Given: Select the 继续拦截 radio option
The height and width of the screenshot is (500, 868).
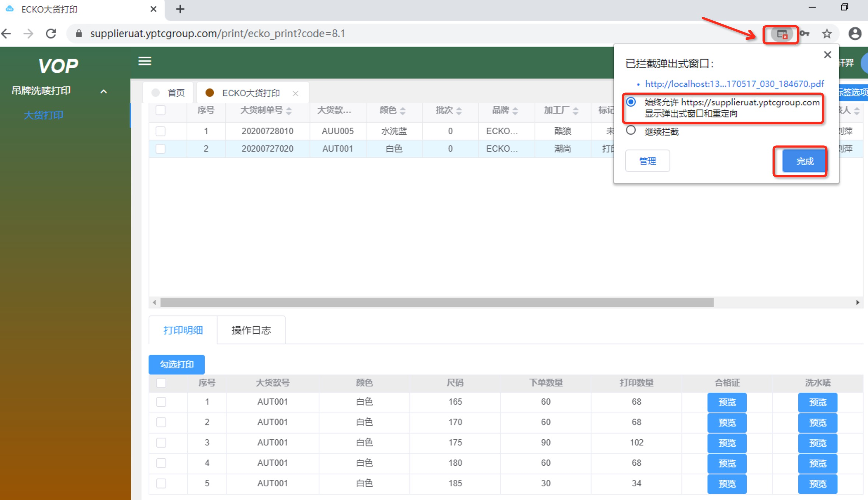Looking at the screenshot, I should click(631, 131).
